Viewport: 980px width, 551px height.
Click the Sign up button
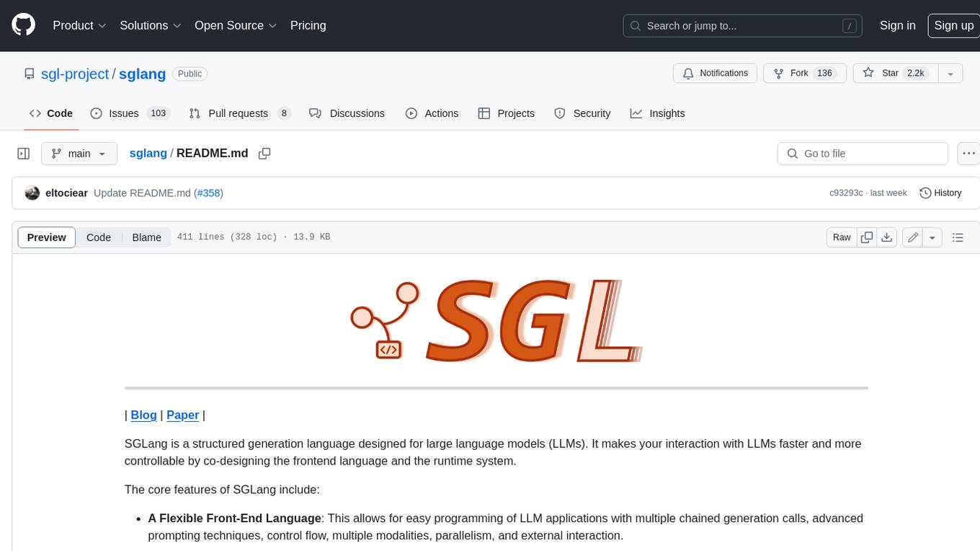[953, 25]
